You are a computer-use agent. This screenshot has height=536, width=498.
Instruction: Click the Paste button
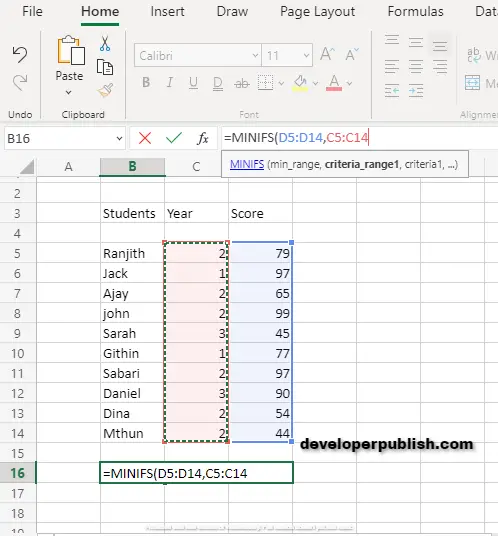(69, 66)
